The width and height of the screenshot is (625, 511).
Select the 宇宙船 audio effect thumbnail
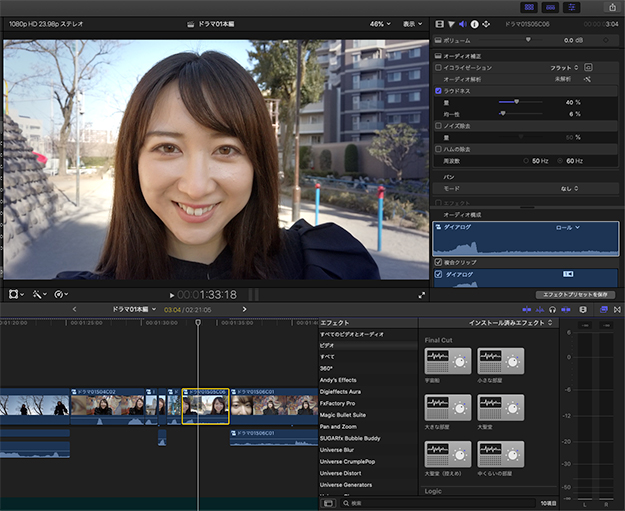(448, 361)
